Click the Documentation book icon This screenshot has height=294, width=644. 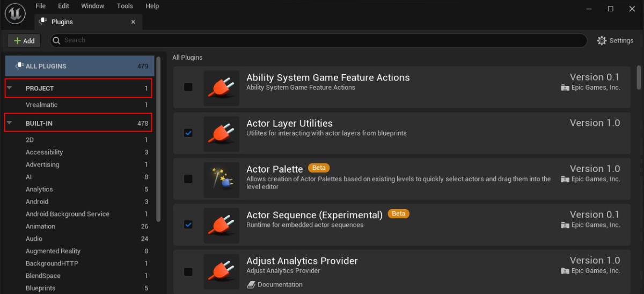(x=251, y=285)
